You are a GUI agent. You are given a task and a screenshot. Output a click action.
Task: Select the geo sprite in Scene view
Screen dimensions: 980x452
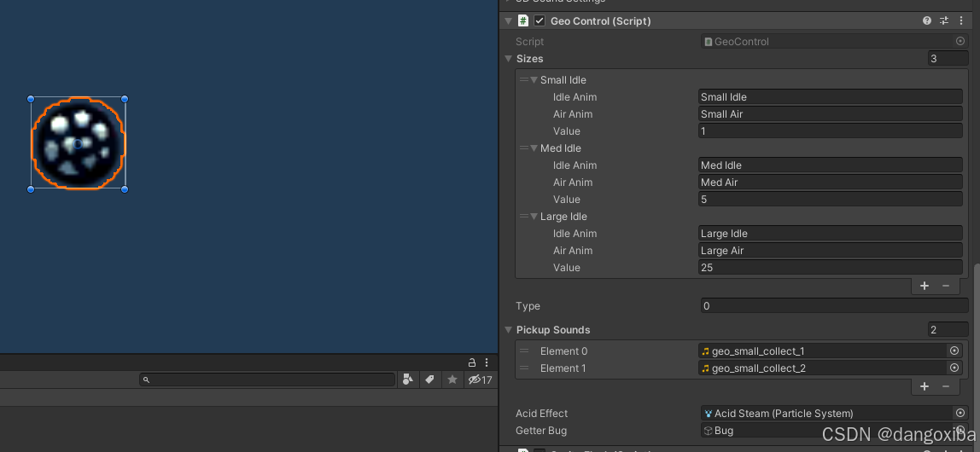tap(78, 143)
